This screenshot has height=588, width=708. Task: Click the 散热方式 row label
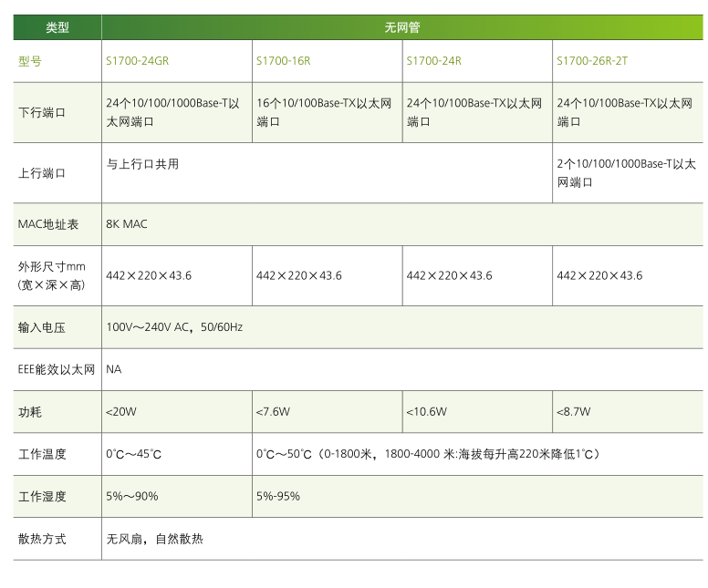click(x=42, y=539)
